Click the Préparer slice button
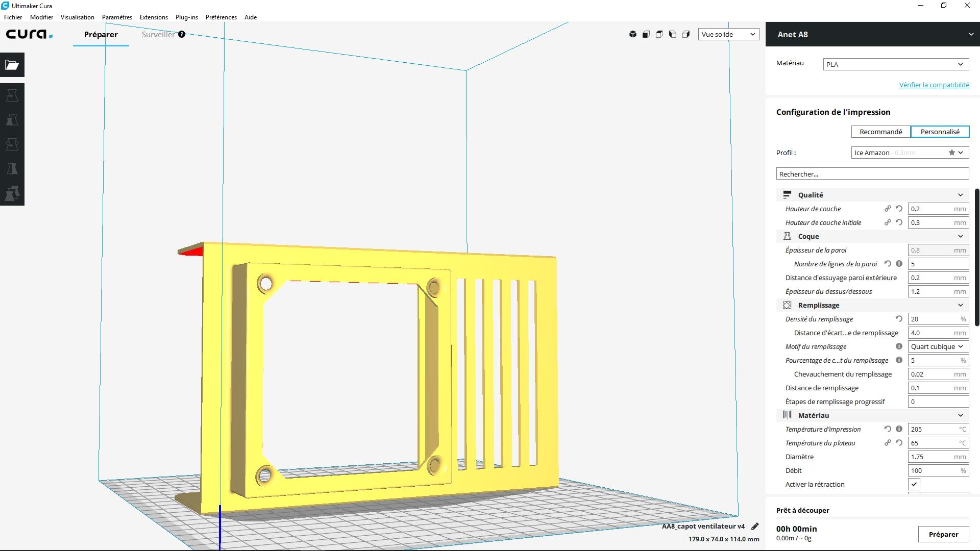 [x=943, y=534]
